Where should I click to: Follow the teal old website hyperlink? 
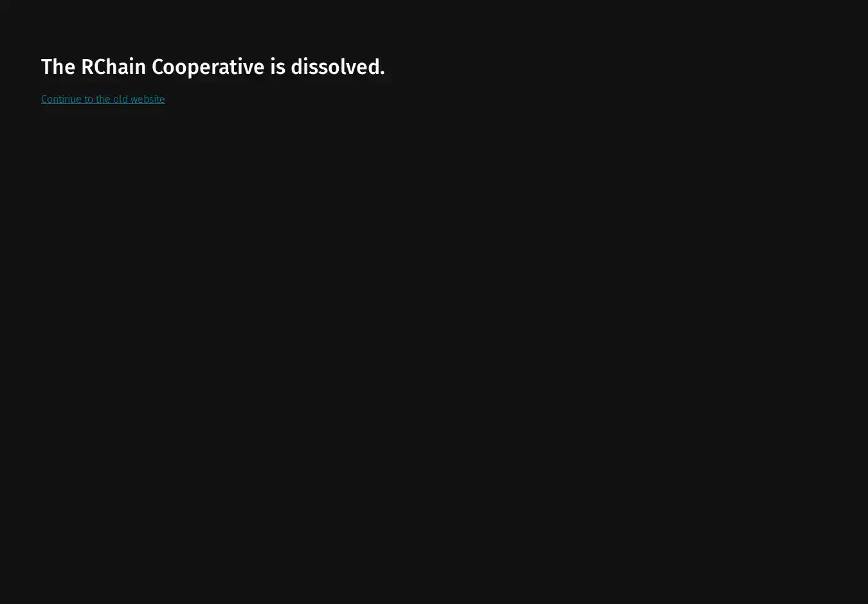(103, 99)
